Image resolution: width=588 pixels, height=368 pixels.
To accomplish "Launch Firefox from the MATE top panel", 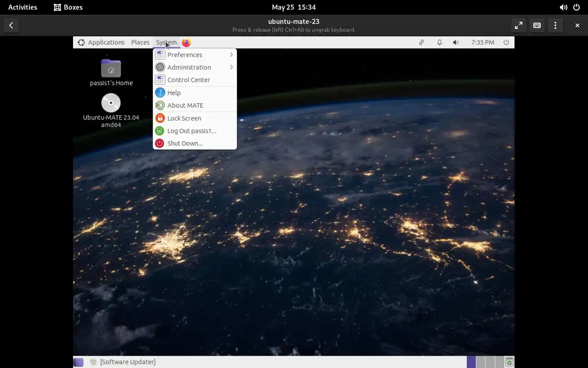I will tap(186, 42).
